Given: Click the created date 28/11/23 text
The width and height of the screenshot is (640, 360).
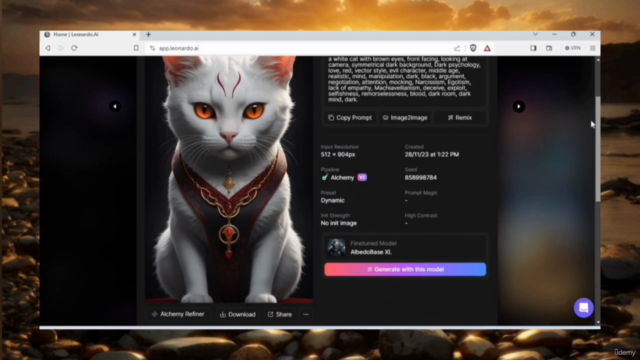Looking at the screenshot, I should [432, 154].
